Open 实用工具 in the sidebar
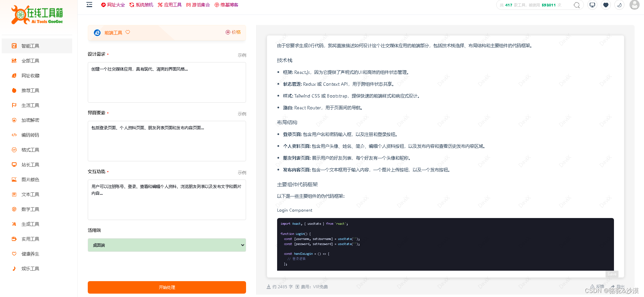 point(37,239)
